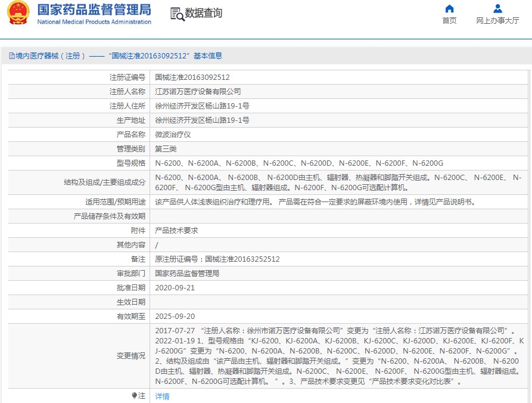Select the 国械注准20163092512 registration number value
Image resolution: width=532 pixels, height=403 pixels.
pos(192,77)
